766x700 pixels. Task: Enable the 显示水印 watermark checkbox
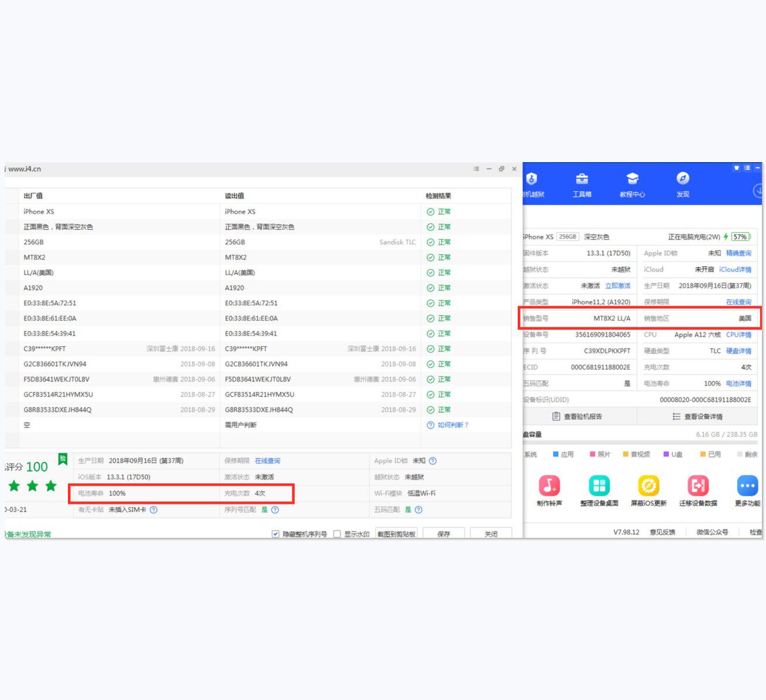click(337, 534)
